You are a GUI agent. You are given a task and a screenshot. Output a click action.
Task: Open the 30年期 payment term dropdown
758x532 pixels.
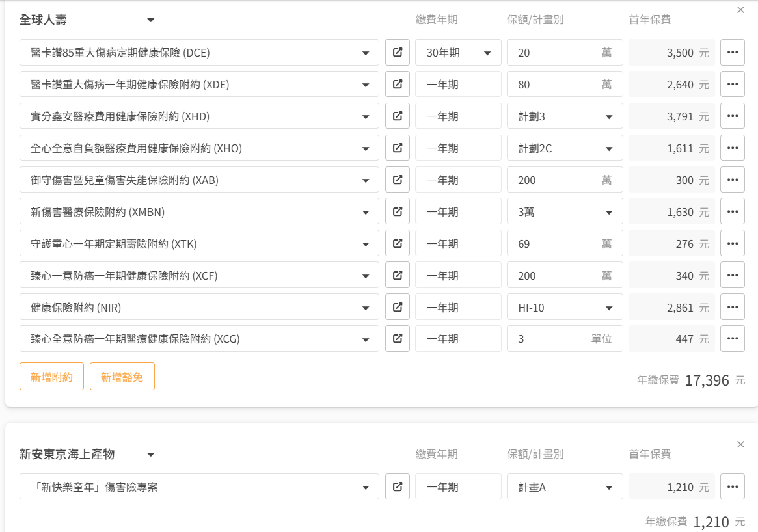(458, 52)
